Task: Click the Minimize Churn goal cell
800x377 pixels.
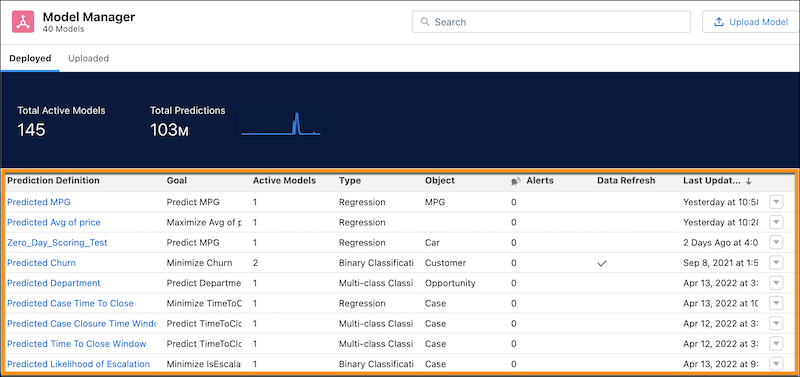Action: point(199,263)
